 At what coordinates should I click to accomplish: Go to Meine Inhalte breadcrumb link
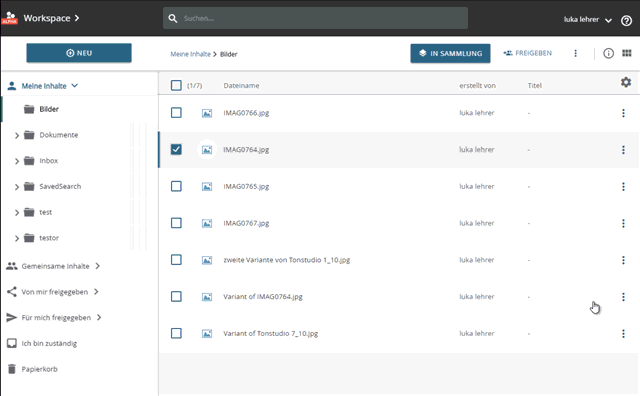point(190,54)
